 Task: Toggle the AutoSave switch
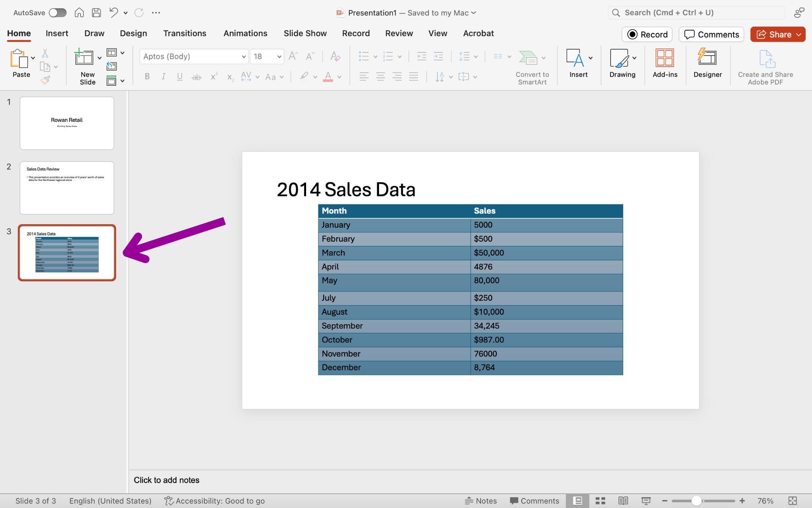coord(57,13)
